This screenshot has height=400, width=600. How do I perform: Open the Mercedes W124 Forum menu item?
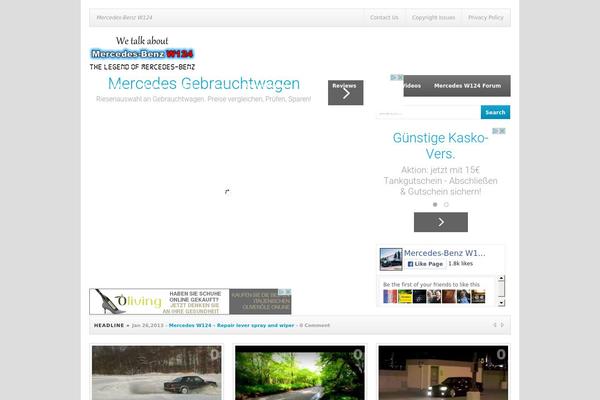[467, 86]
